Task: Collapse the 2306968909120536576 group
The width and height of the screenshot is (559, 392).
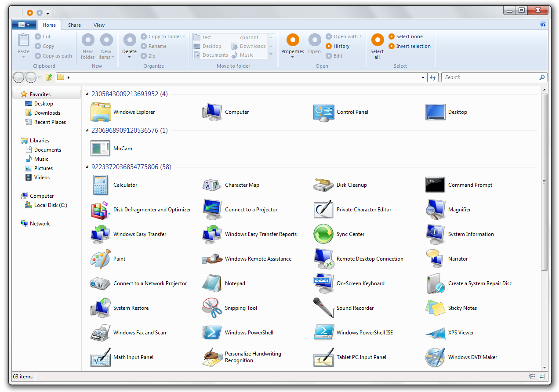Action: (87, 131)
